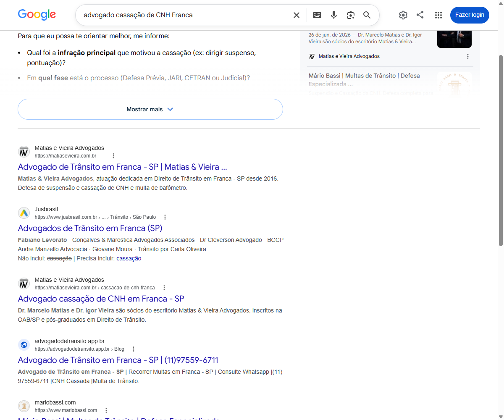Viewport: 504px width, 420px height.
Task: Open 'Advogados de Trânsito em Franca (SP)' link
Action: [90, 228]
